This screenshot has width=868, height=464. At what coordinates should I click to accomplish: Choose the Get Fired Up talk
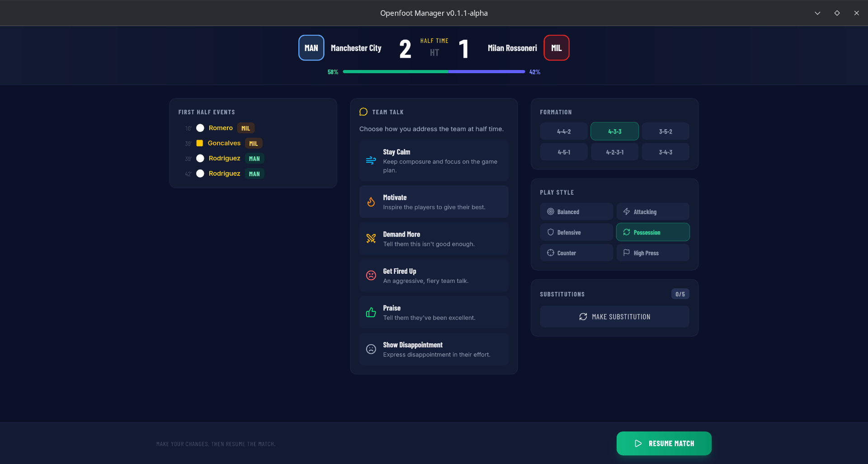[434, 276]
